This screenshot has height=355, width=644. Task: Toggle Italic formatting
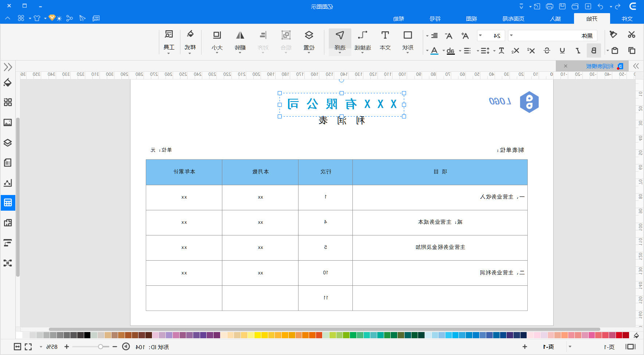tap(578, 50)
